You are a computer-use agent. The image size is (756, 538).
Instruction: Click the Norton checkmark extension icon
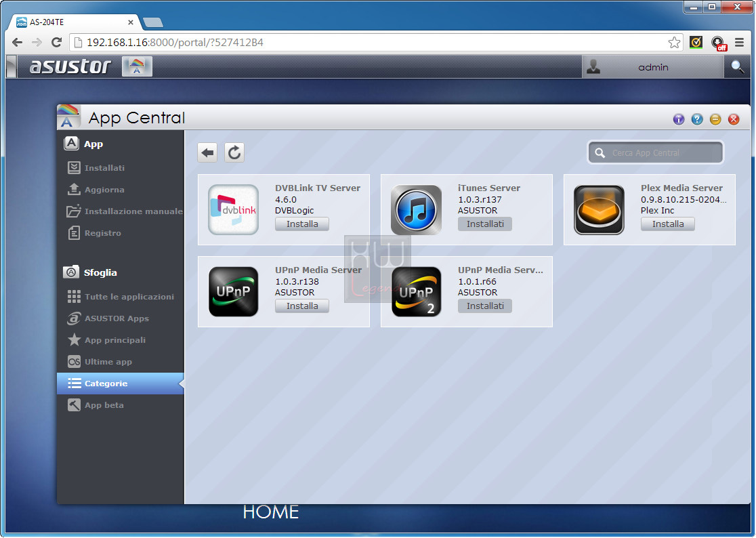coord(696,43)
